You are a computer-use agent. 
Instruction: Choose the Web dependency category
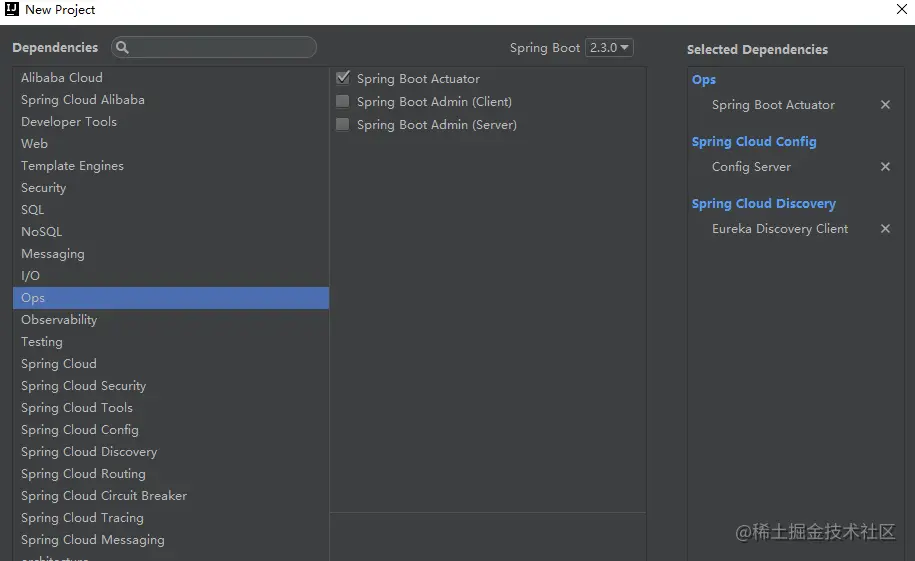pyautogui.click(x=35, y=144)
